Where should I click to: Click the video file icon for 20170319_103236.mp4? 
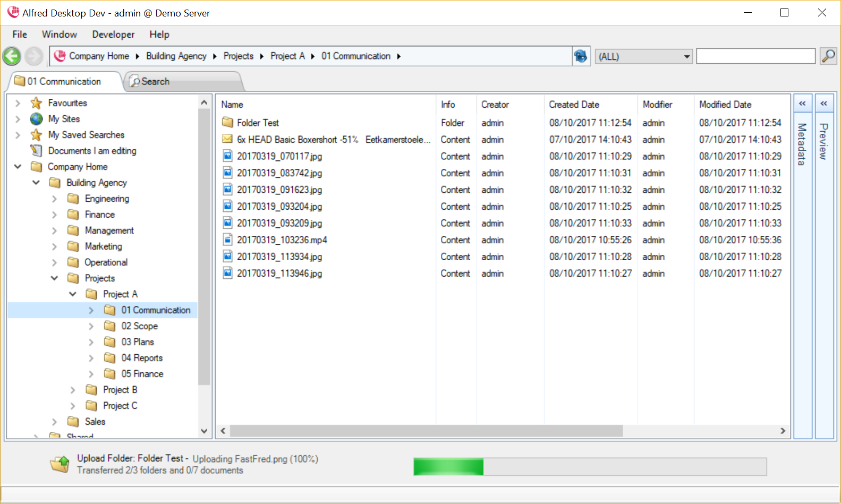tap(227, 240)
